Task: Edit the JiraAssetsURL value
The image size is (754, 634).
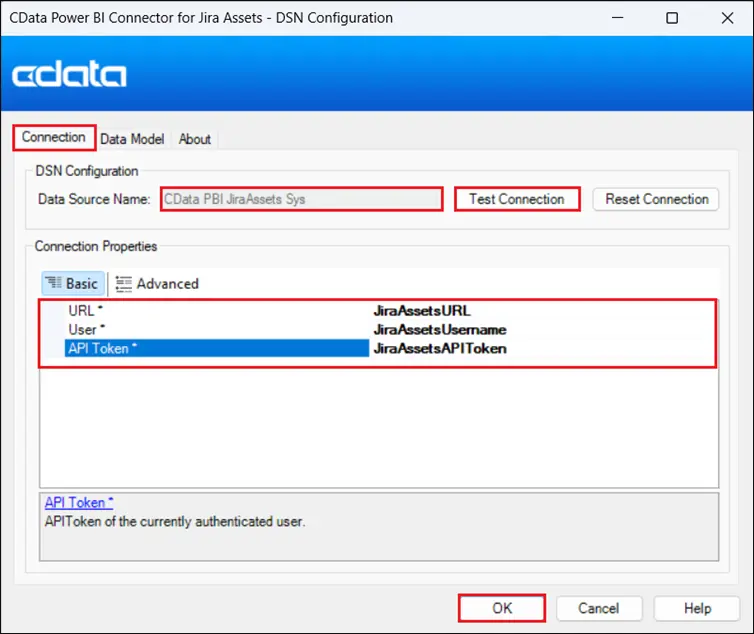Action: (x=421, y=311)
